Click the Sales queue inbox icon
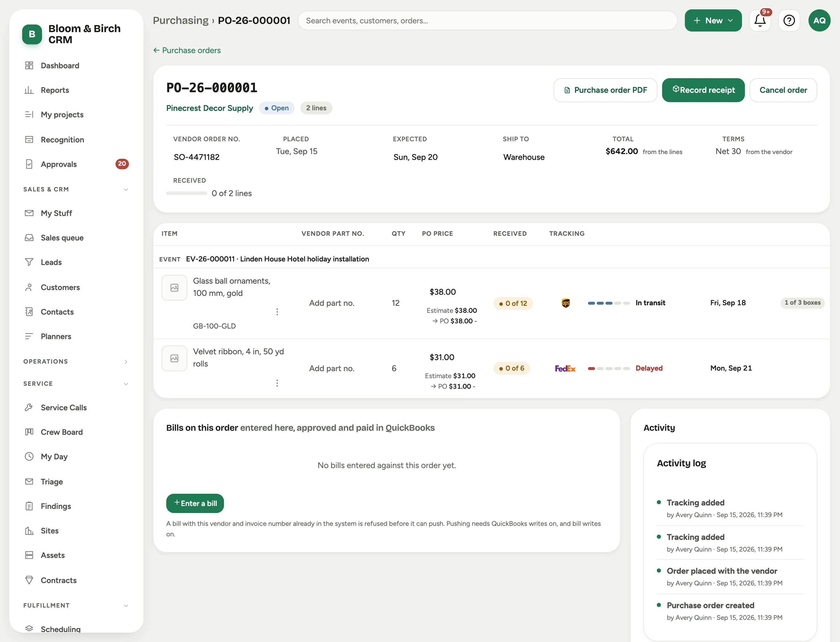840x642 pixels. coord(29,238)
